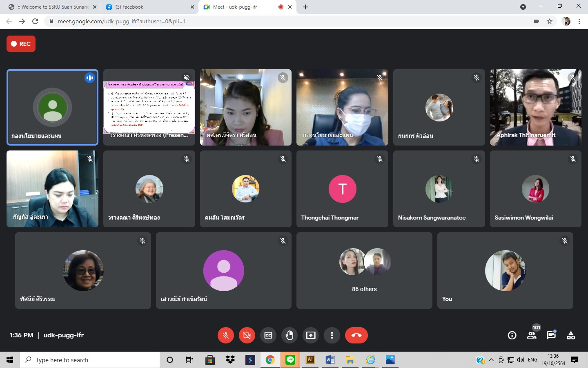Image resolution: width=588 pixels, height=368 pixels.
Task: Open the Windows volume control
Action: 520,360
